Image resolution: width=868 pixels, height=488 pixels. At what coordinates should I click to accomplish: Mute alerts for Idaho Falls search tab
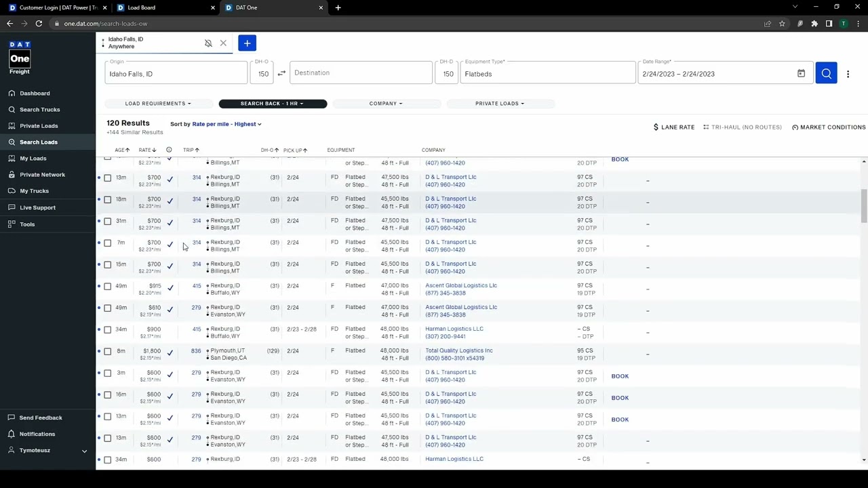point(208,43)
